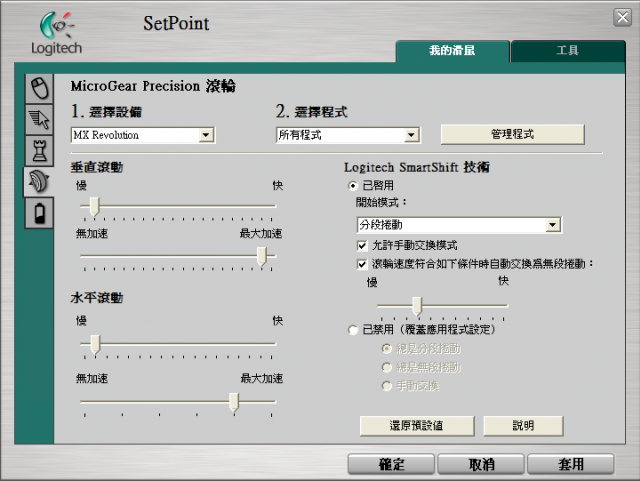Switch to the 工具 tab
Screen dimensions: 640x481
pos(568,51)
